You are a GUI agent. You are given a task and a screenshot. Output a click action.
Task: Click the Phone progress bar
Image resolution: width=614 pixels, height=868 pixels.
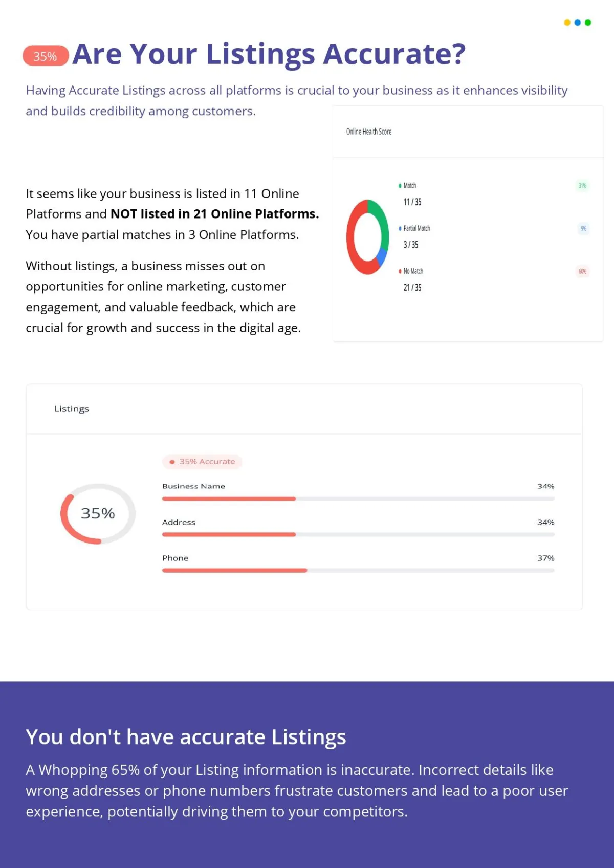[x=358, y=570]
